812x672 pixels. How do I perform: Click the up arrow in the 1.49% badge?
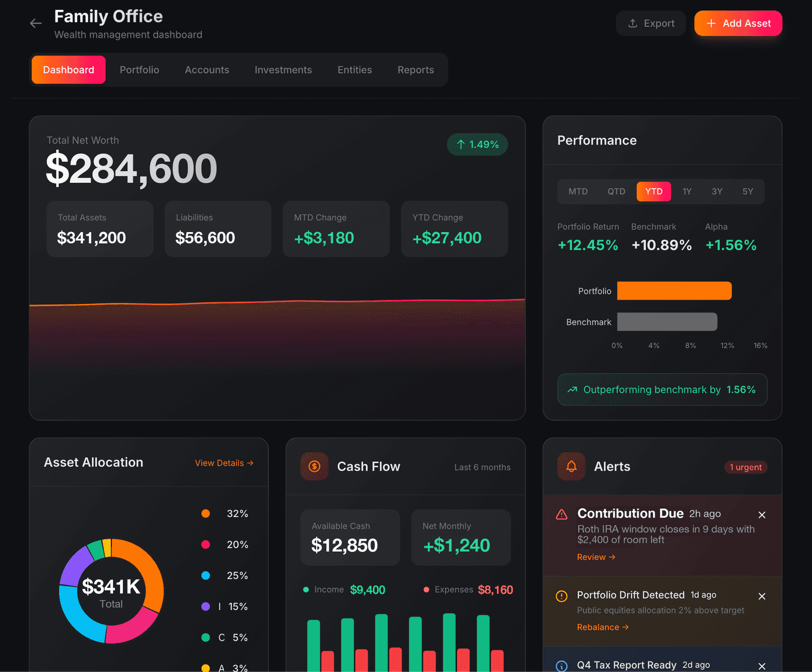[461, 144]
